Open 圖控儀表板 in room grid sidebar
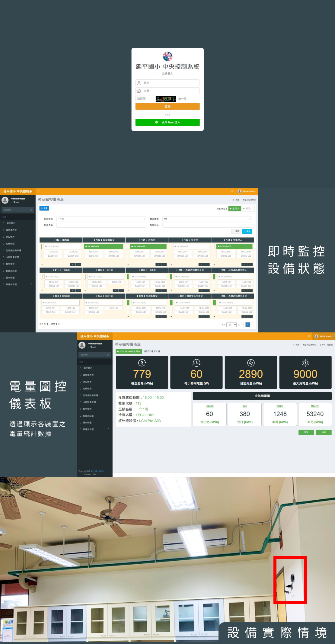 pyautogui.click(x=17, y=230)
